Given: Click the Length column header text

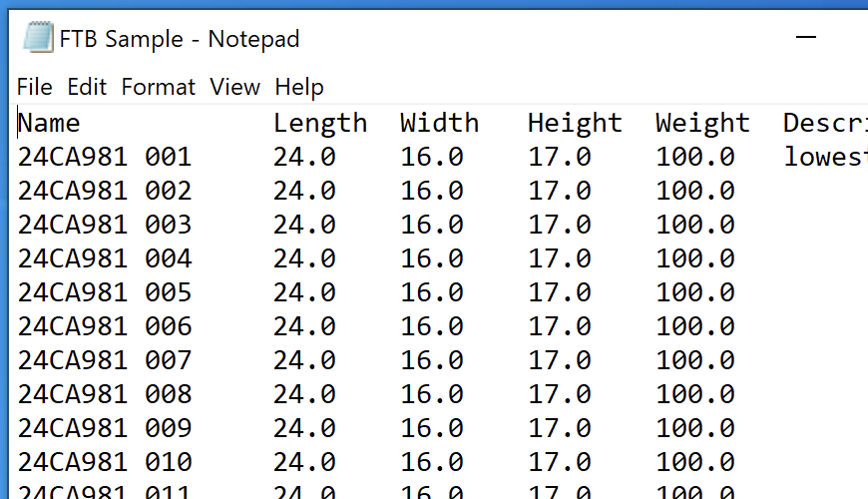Looking at the screenshot, I should tap(319, 124).
